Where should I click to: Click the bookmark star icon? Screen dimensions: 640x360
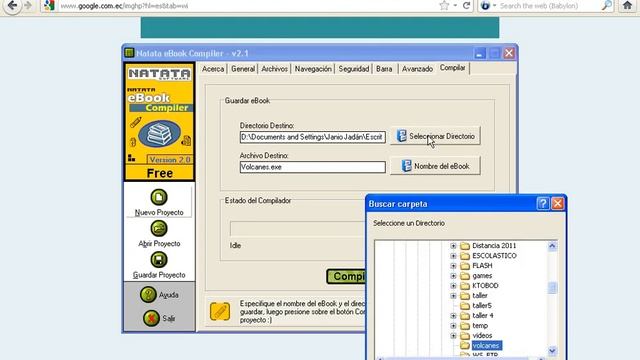444,6
